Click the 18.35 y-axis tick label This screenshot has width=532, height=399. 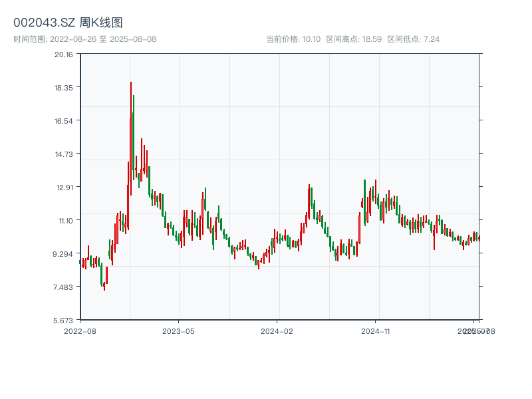pos(64,88)
